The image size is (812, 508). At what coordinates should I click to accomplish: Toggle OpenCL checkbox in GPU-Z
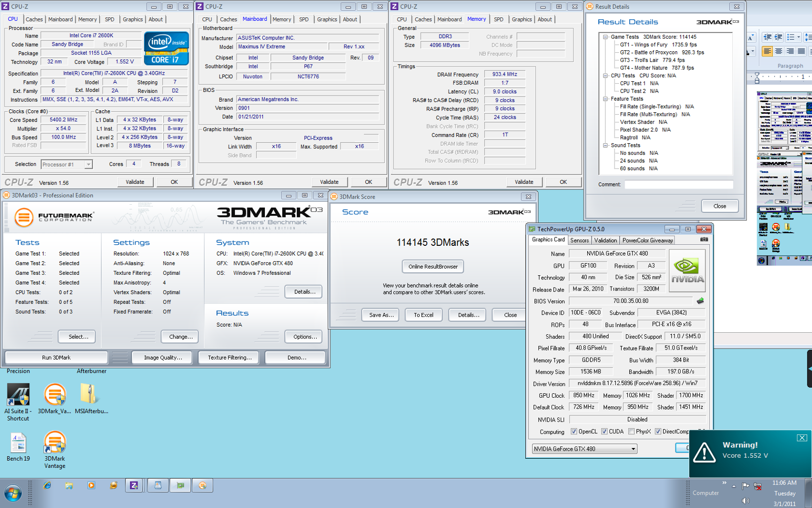tap(574, 432)
